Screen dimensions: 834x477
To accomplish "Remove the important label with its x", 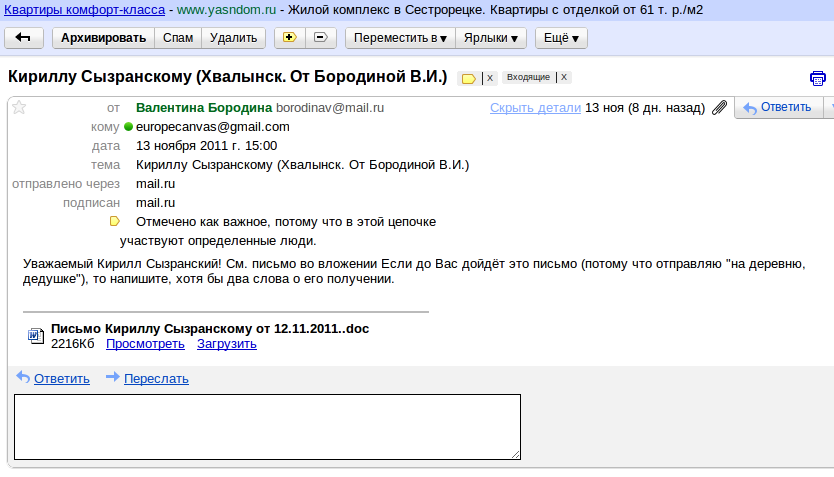I will (490, 78).
